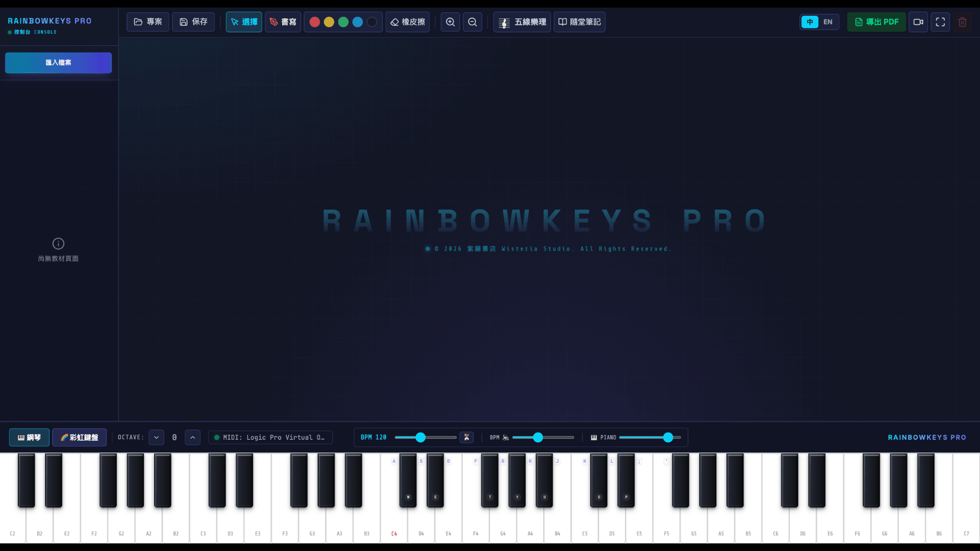This screenshot has height=551, width=980.
Task: Play the black key labeled U
Action: [544, 480]
